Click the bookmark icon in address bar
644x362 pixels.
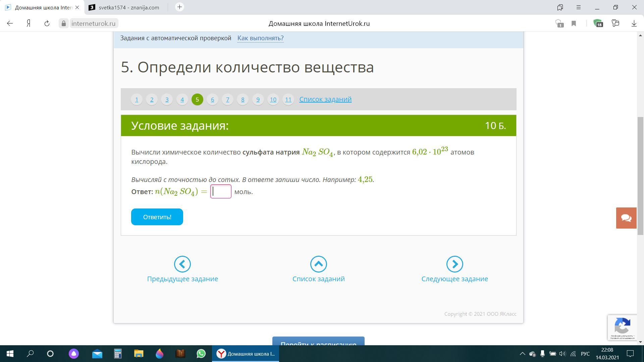pyautogui.click(x=574, y=23)
